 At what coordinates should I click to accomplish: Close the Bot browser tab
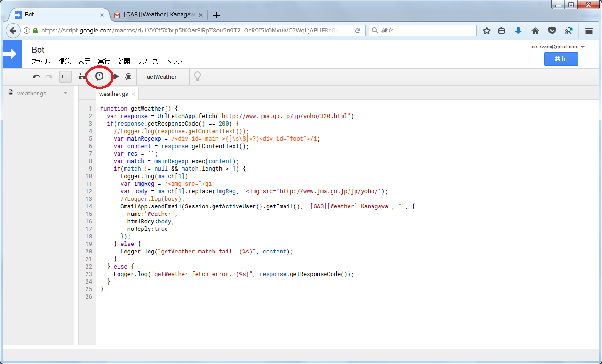(x=102, y=15)
